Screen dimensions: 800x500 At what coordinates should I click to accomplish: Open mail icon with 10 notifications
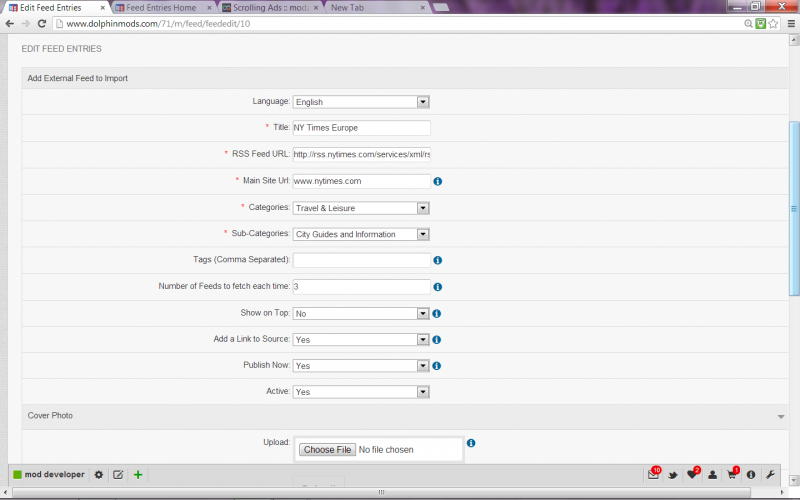(654, 474)
